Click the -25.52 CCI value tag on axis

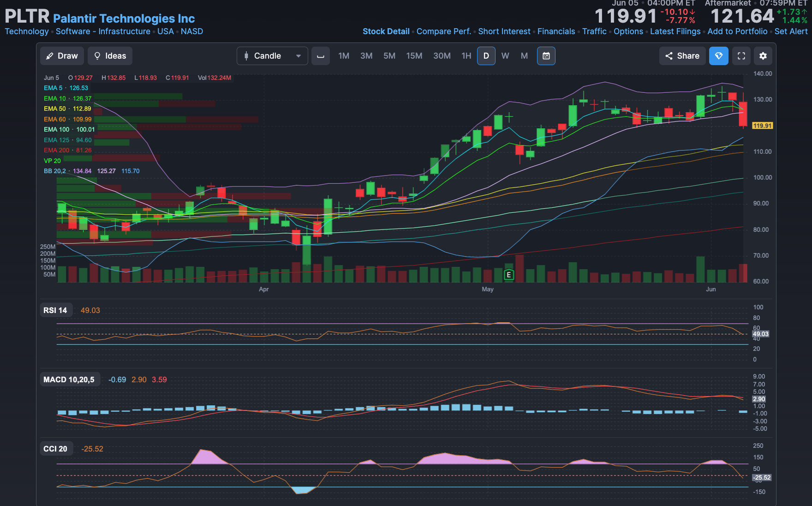click(x=762, y=478)
